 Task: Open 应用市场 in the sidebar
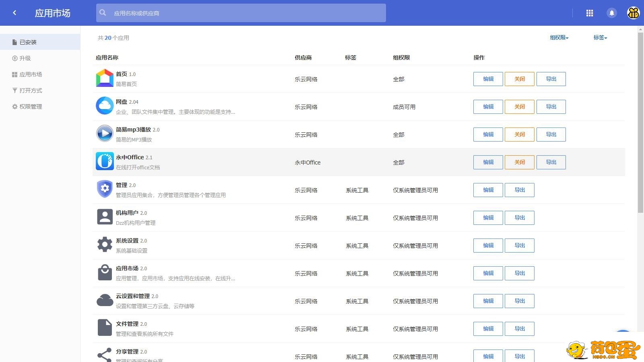pyautogui.click(x=40, y=74)
